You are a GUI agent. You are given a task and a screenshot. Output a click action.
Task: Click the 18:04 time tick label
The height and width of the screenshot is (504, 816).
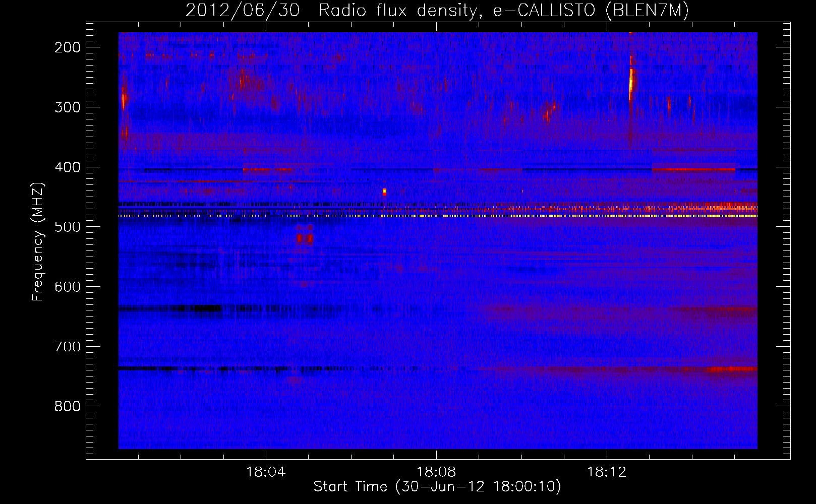[266, 472]
